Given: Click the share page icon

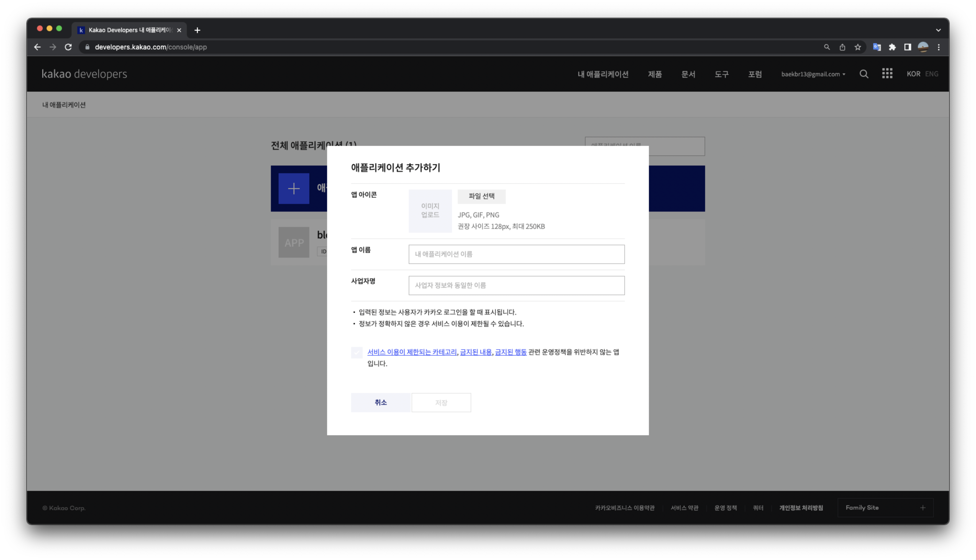Looking at the screenshot, I should pos(842,47).
